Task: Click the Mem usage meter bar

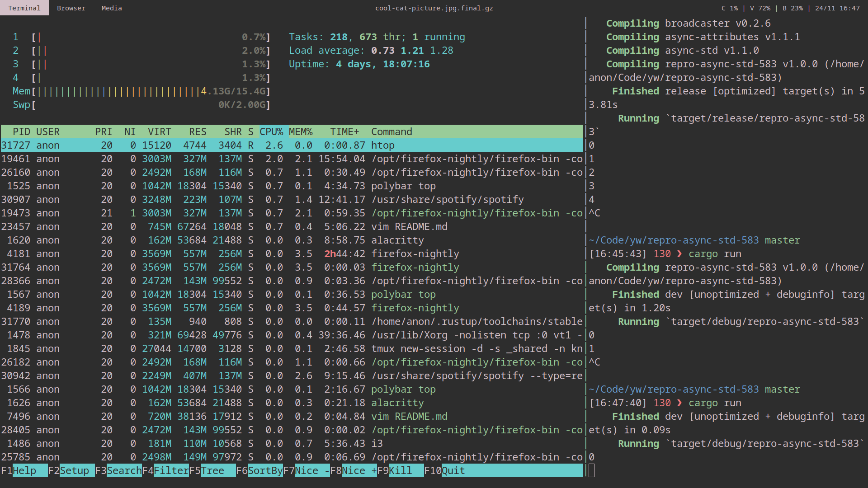Action: pyautogui.click(x=136, y=91)
